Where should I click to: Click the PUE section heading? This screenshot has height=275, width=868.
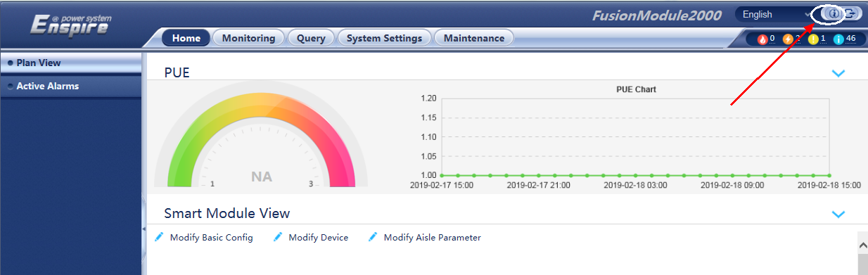click(x=177, y=72)
